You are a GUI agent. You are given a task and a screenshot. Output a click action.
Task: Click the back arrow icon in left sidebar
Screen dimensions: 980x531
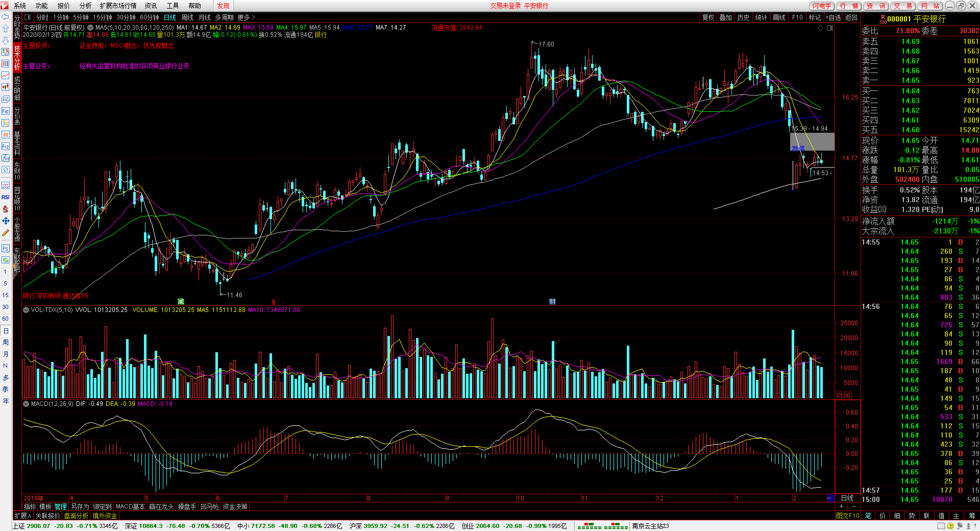[x=5, y=17]
